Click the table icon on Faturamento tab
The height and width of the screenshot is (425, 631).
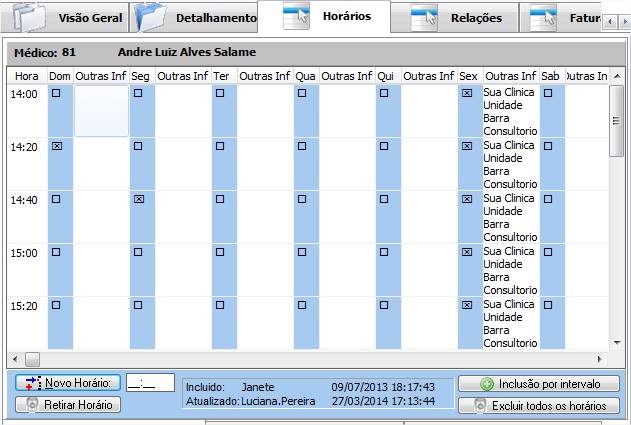[x=543, y=17]
